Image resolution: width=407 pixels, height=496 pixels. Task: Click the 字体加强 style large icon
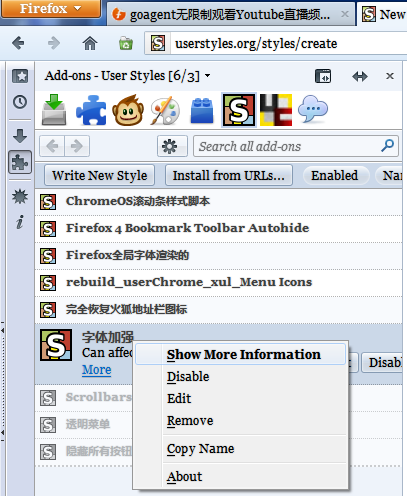pos(56,345)
